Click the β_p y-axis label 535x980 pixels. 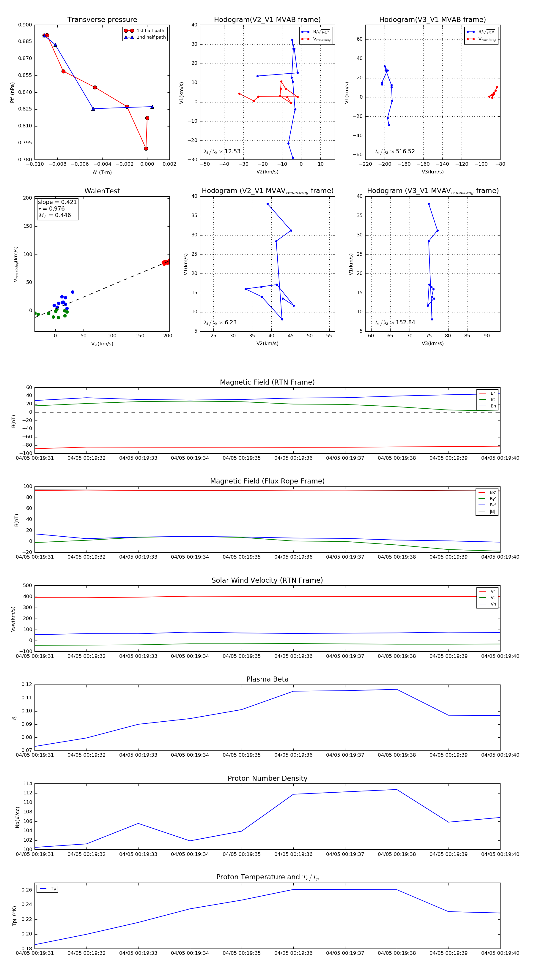pos(15,717)
